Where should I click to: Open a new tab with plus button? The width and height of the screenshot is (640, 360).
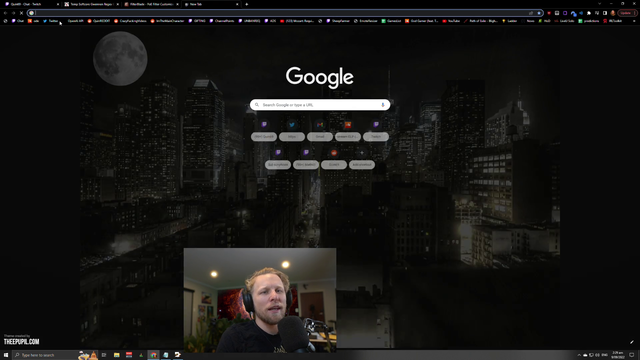click(x=247, y=4)
